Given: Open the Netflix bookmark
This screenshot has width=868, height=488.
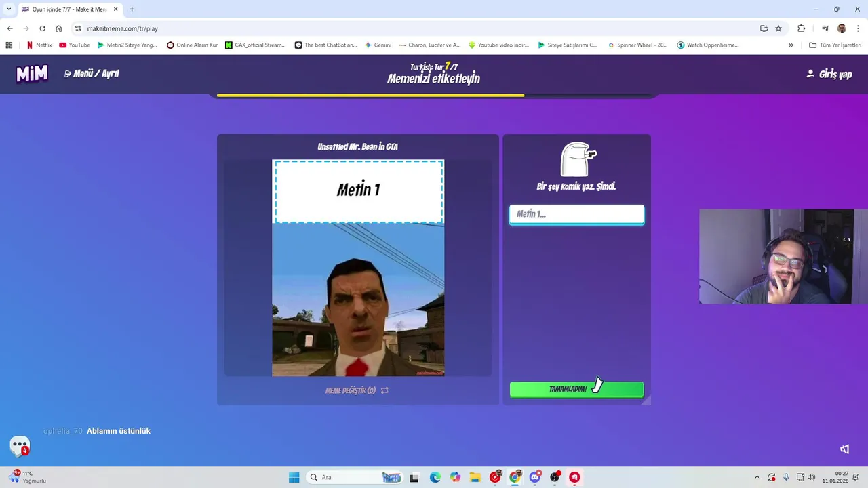Looking at the screenshot, I should point(39,45).
